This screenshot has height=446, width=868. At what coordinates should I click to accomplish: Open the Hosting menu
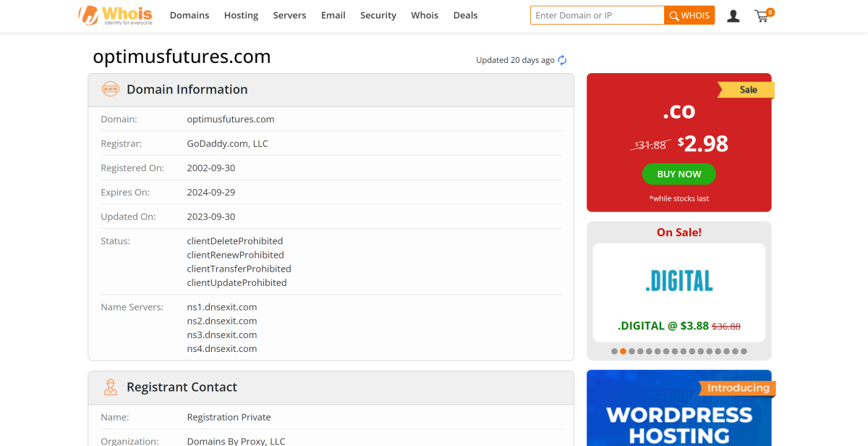click(241, 15)
